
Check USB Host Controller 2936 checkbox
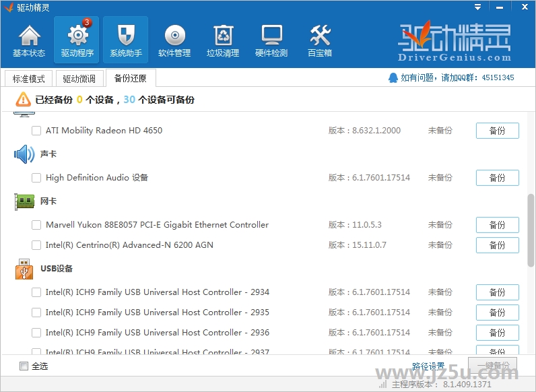tap(36, 333)
